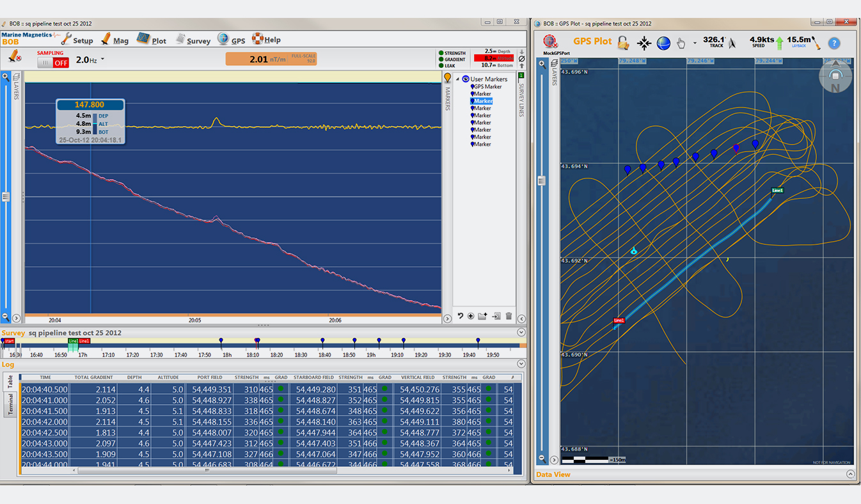Click the blue question mark help button
This screenshot has width=861, height=504.
pos(833,43)
